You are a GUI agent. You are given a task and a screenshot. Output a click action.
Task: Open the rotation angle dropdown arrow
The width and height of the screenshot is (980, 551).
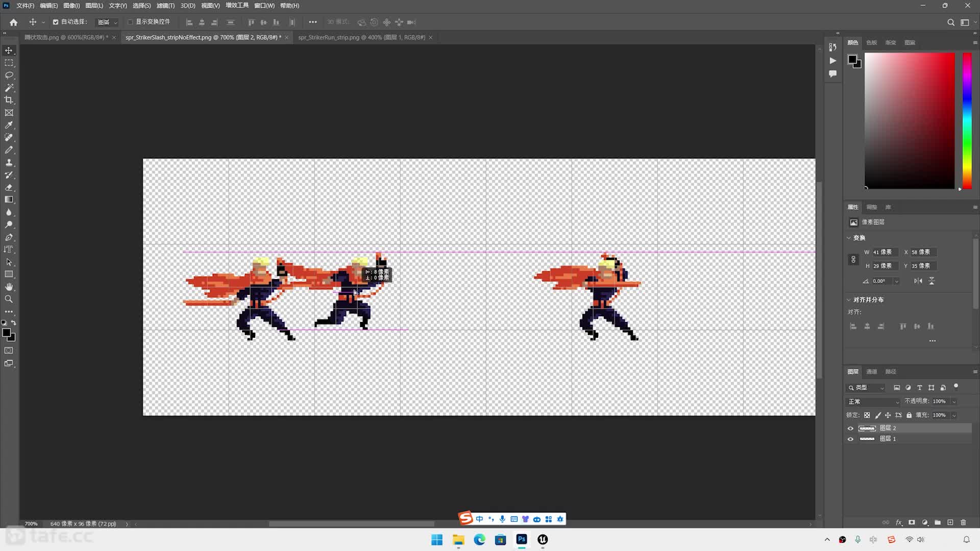click(896, 281)
